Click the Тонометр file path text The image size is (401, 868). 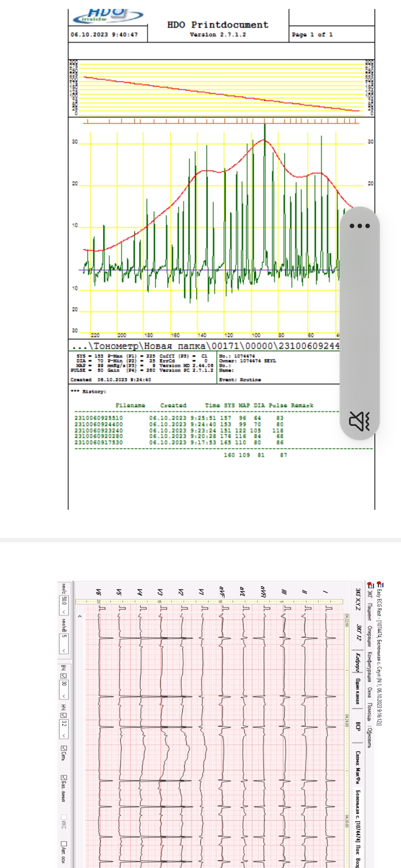click(206, 346)
